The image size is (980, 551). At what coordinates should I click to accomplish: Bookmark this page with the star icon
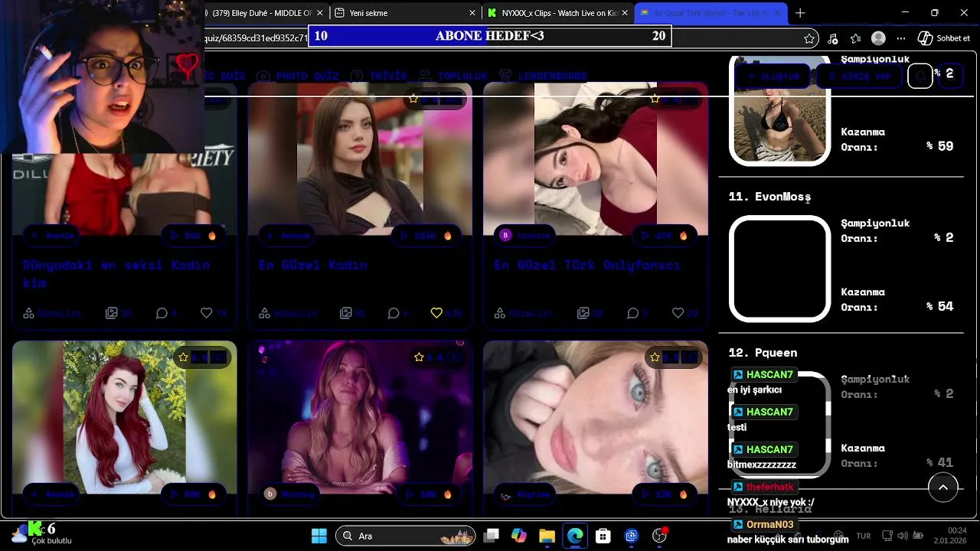(x=809, y=38)
